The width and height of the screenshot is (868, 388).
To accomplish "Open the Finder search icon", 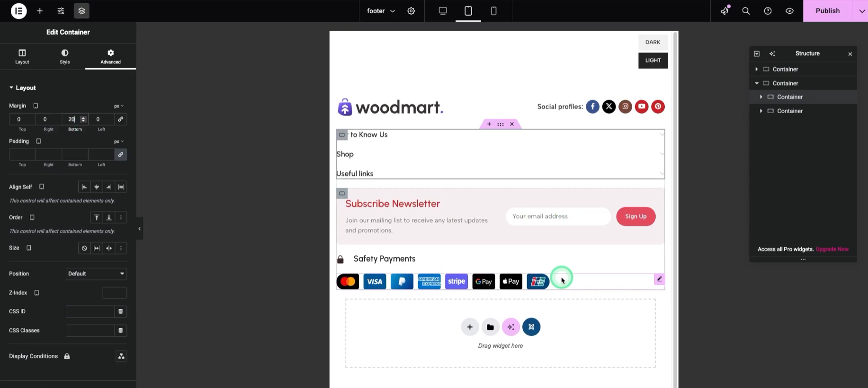I will pos(746,11).
